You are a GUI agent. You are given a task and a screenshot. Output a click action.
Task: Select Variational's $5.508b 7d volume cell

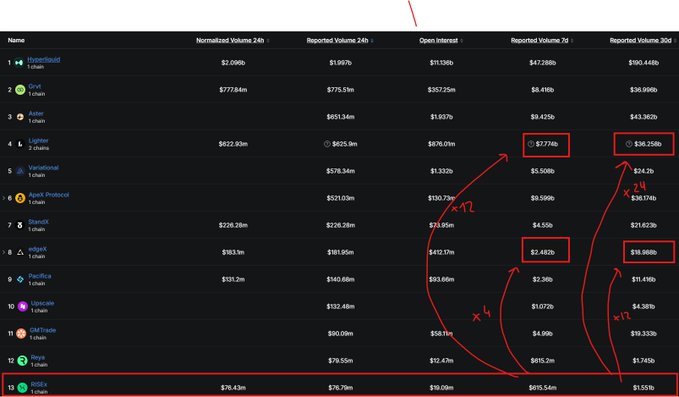point(542,171)
